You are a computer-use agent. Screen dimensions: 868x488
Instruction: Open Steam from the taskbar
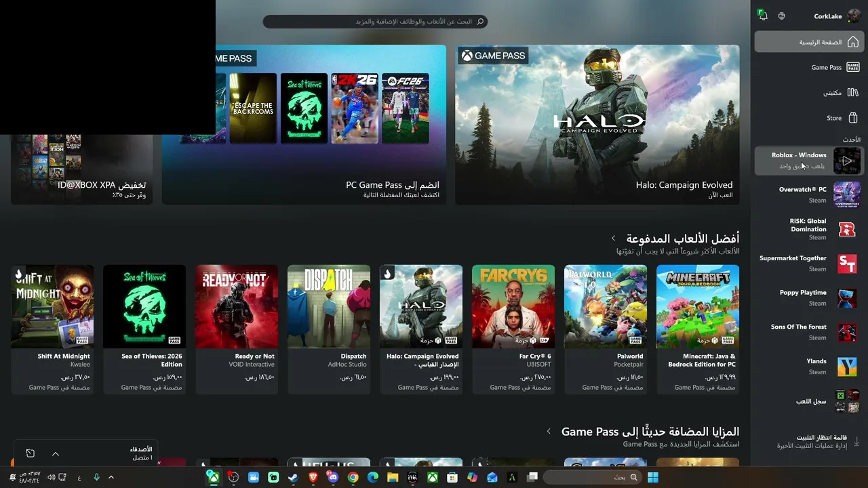click(293, 478)
